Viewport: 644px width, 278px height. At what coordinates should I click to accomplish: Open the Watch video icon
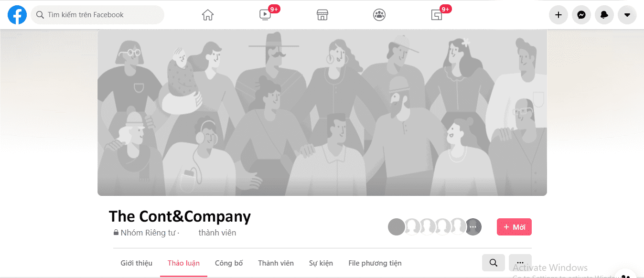(265, 15)
